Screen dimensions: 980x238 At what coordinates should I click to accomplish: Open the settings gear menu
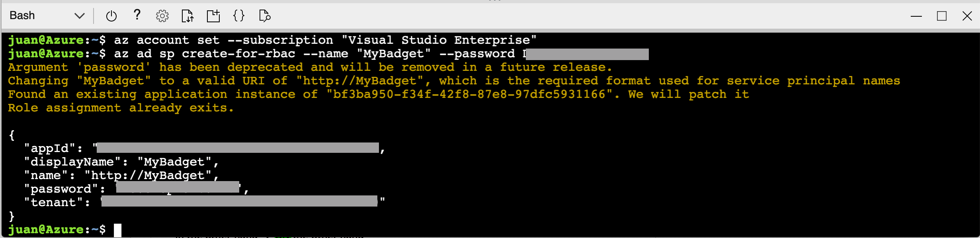point(162,16)
